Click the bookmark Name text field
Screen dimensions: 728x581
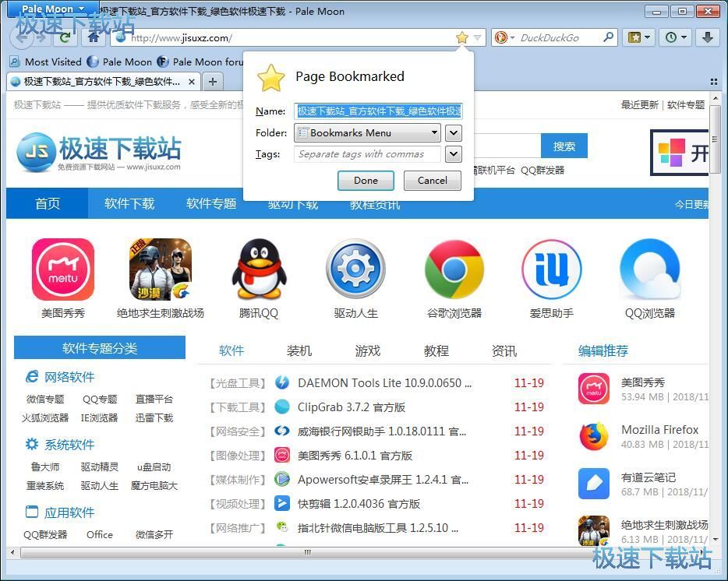point(378,111)
